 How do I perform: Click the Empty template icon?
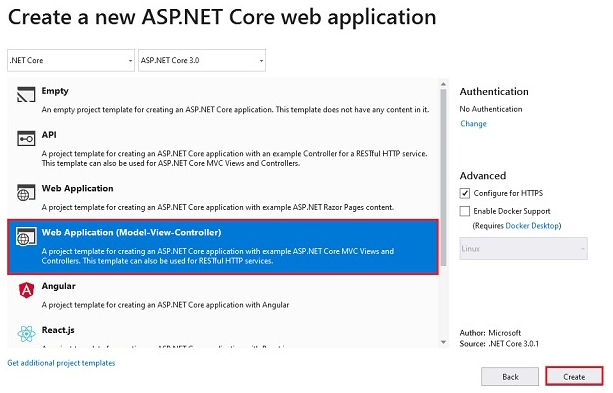pos(26,94)
